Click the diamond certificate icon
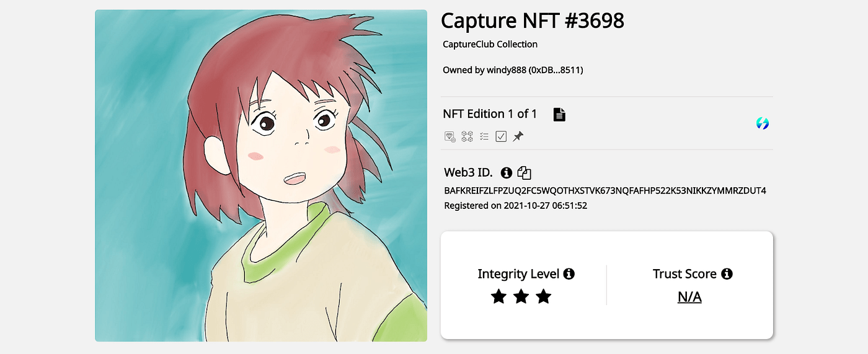Viewport: 868px width, 354px height. click(451, 136)
